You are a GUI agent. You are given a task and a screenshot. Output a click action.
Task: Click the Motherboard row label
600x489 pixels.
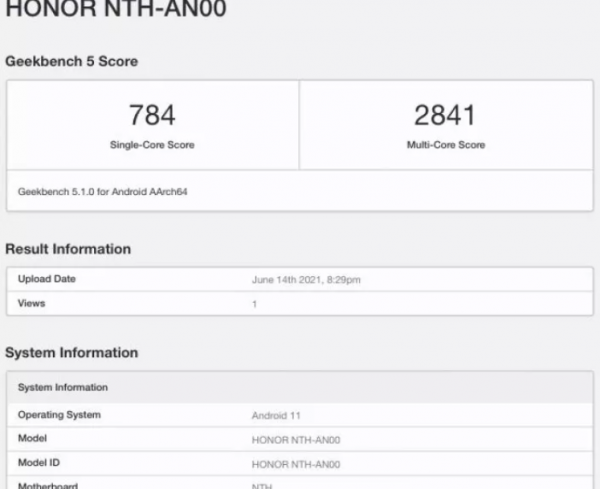tap(48, 486)
